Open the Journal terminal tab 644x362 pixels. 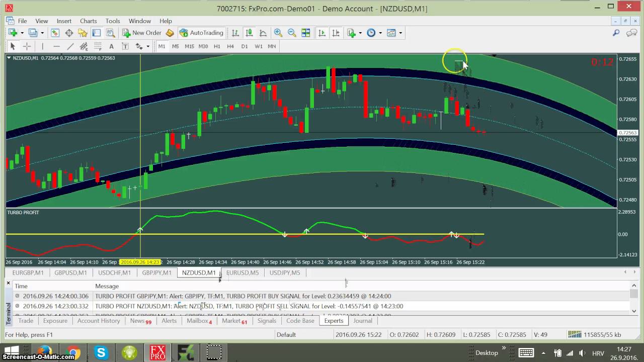[363, 321]
